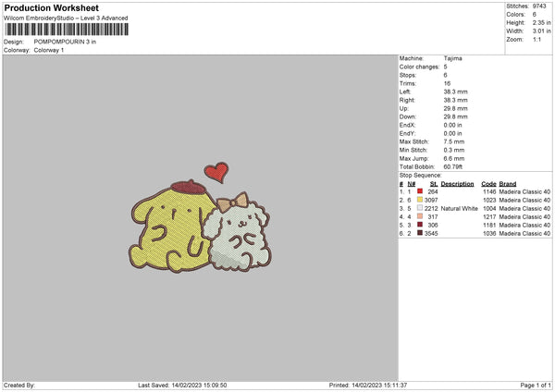Click the 'EndX:' label
This screenshot has height=392, width=555.
pos(407,125)
